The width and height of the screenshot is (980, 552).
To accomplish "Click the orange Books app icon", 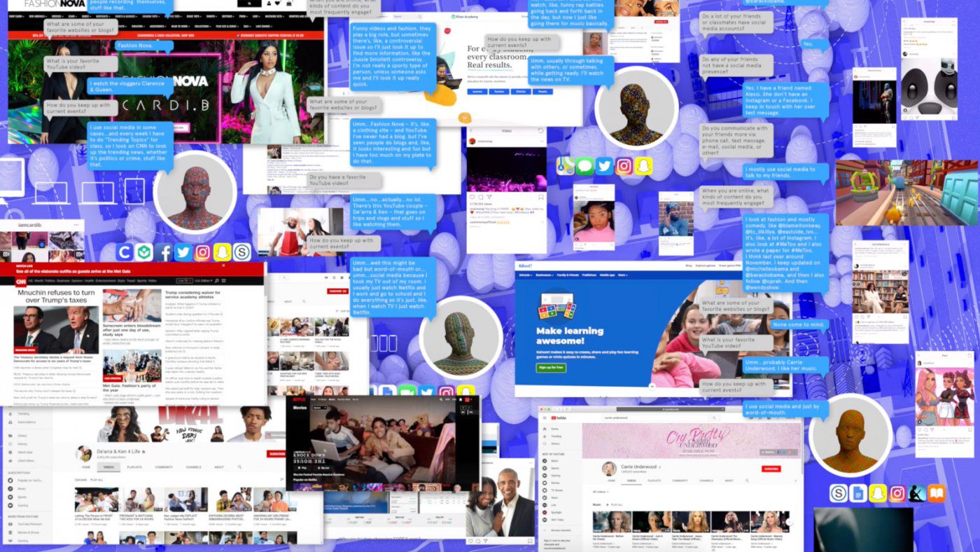I will (937, 493).
